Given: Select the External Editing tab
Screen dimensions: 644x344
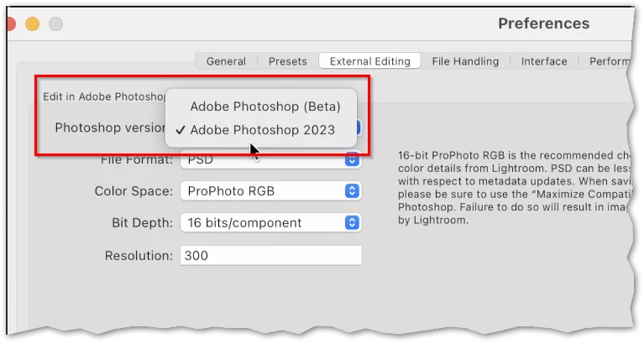Looking at the screenshot, I should 369,61.
